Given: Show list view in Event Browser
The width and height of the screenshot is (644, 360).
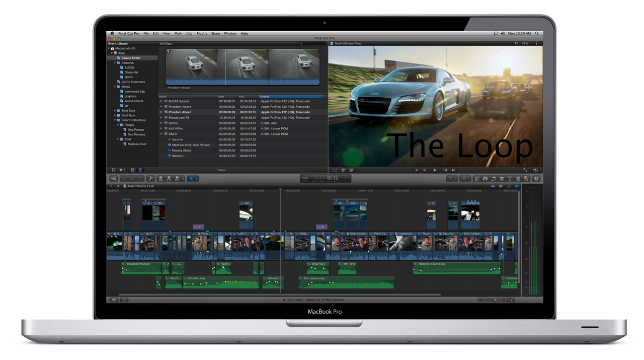Looking at the screenshot, I should pyautogui.click(x=140, y=170).
